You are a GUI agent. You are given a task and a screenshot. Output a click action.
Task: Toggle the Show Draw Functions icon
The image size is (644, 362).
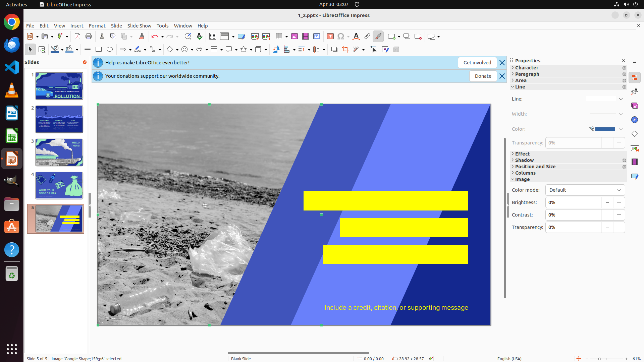[378, 37]
